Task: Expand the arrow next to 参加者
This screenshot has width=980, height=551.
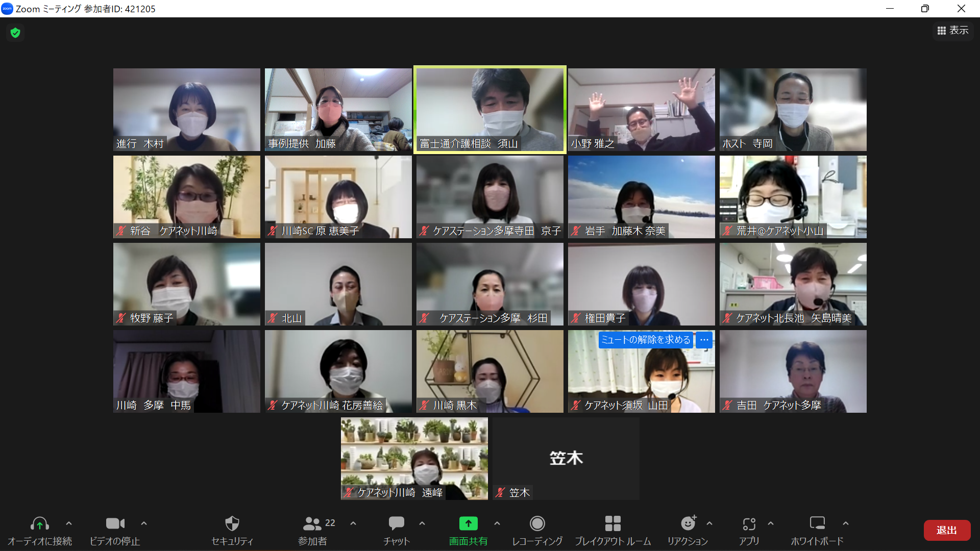Action: pyautogui.click(x=353, y=523)
